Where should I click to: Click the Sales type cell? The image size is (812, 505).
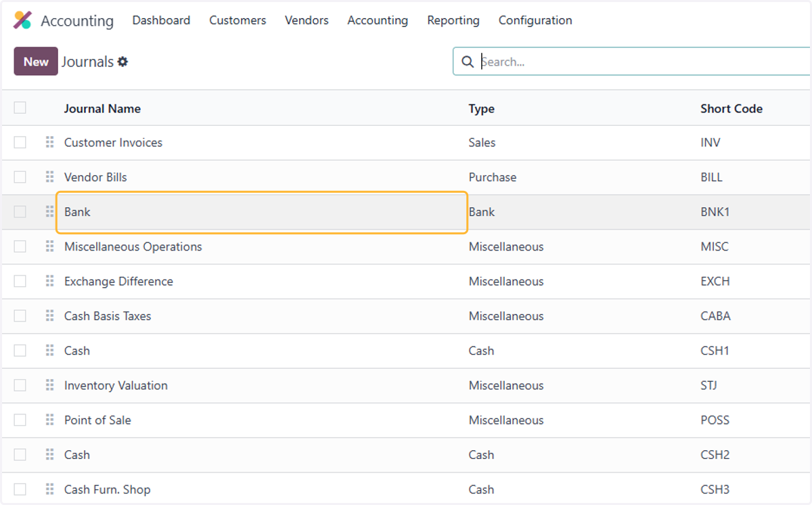(482, 142)
